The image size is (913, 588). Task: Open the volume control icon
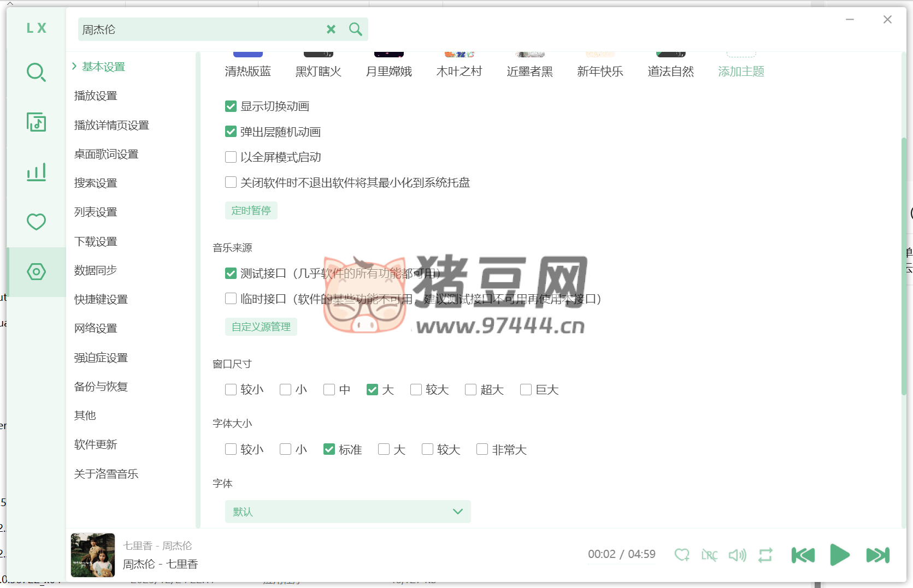(737, 555)
